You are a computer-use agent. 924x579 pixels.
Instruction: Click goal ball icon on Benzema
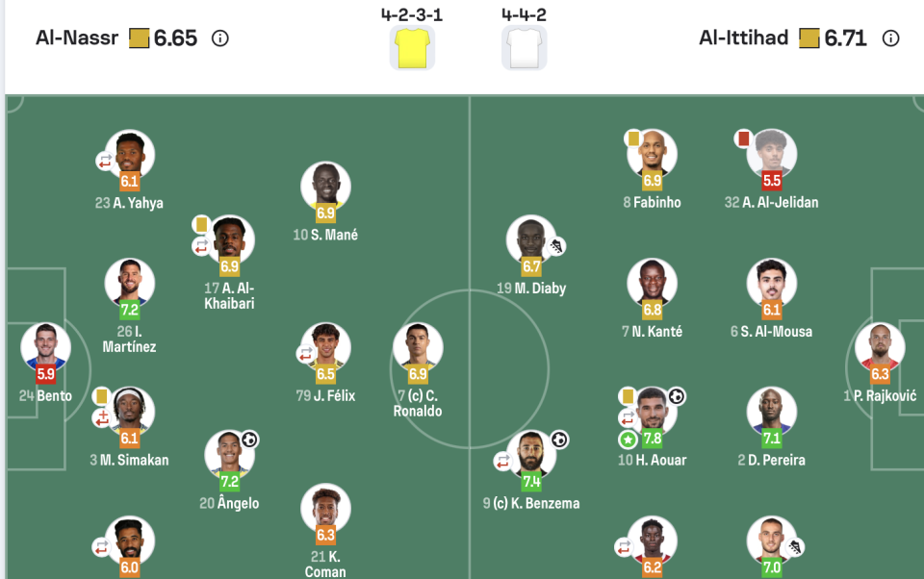pos(559,440)
